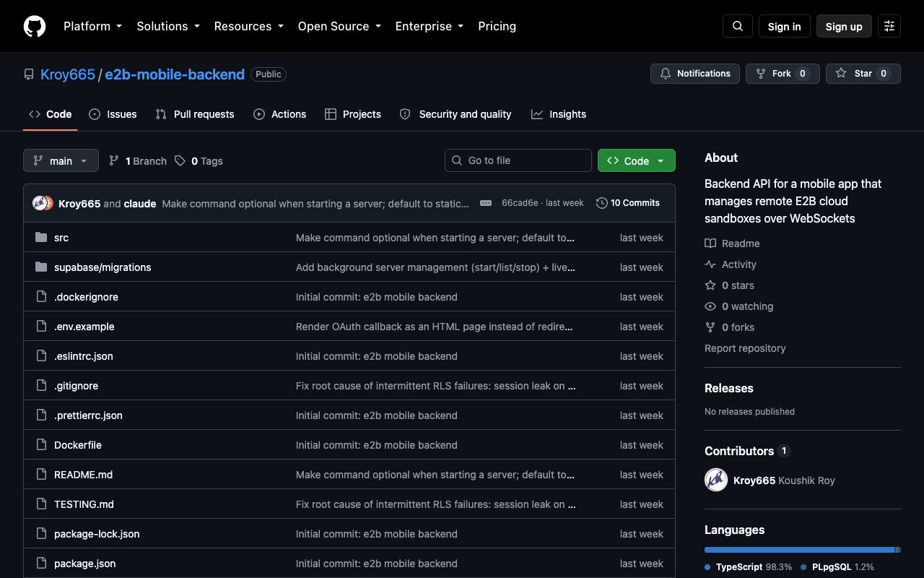The height and width of the screenshot is (578, 924).
Task: Click the Activity pulse icon
Action: [710, 264]
